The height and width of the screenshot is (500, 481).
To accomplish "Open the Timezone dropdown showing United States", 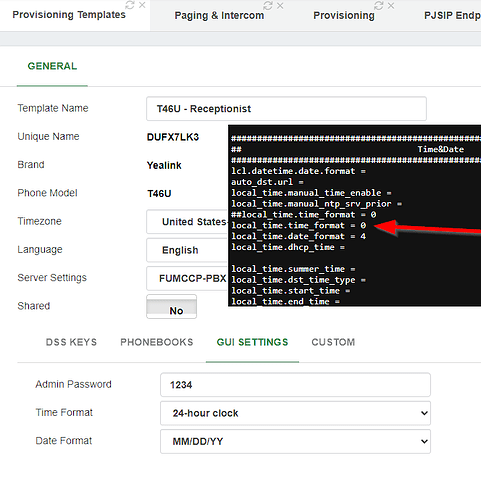I will tap(187, 222).
